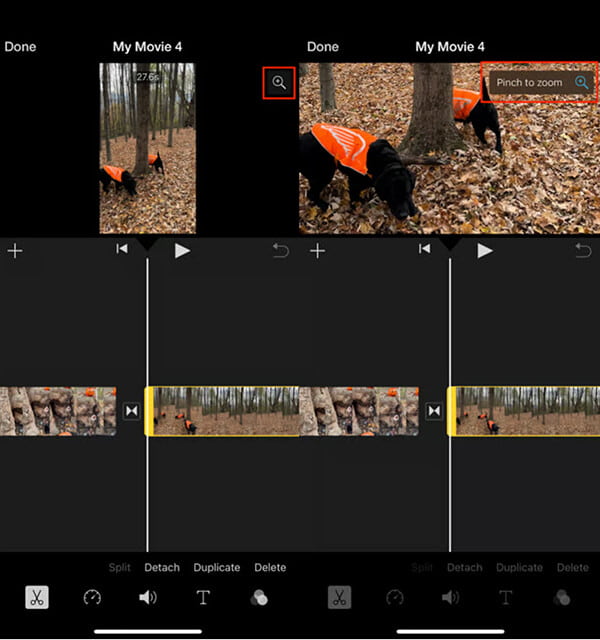
Task: Undo last action in right screen
Action: (583, 251)
